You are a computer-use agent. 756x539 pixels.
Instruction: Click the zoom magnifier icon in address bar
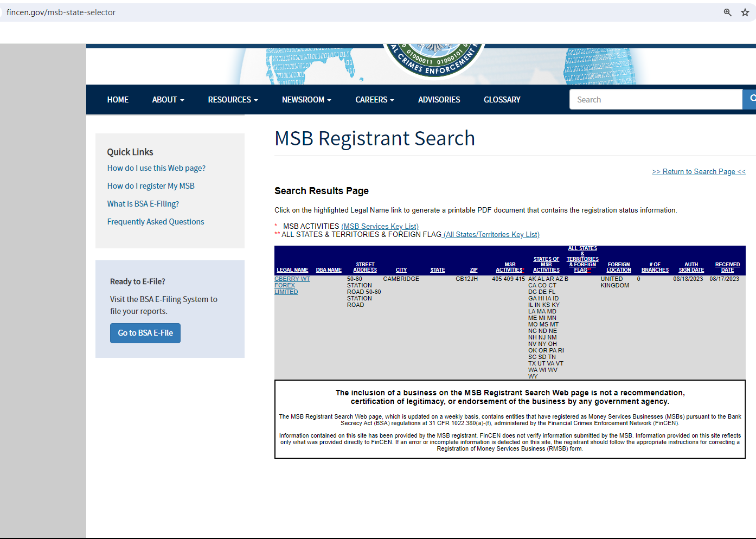[x=728, y=12]
